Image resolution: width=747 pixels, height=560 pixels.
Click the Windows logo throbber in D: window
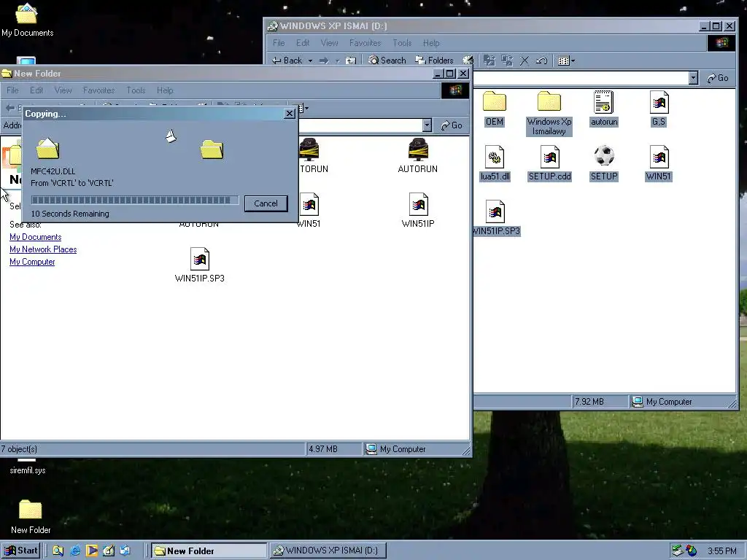pyautogui.click(x=721, y=43)
